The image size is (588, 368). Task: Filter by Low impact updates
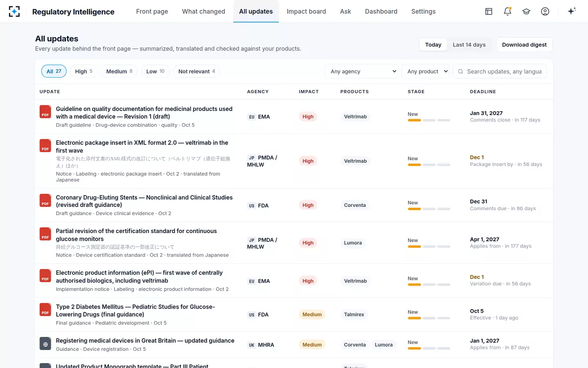click(155, 71)
